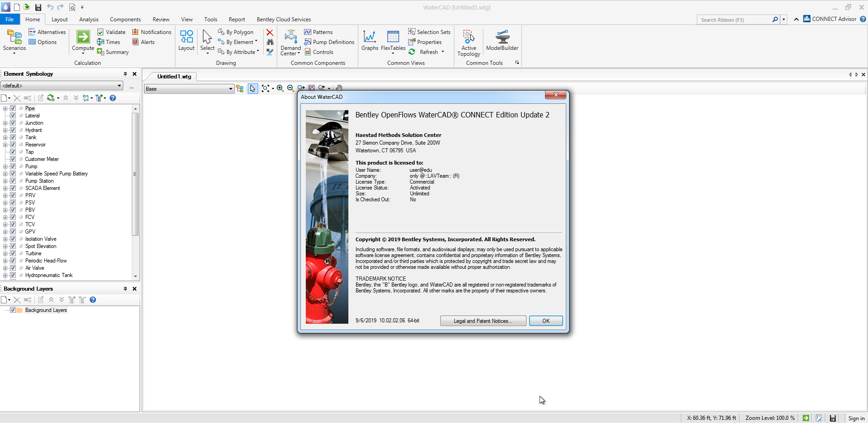Select the Untitled1.wtg document tab
The width and height of the screenshot is (868, 423).
174,77
